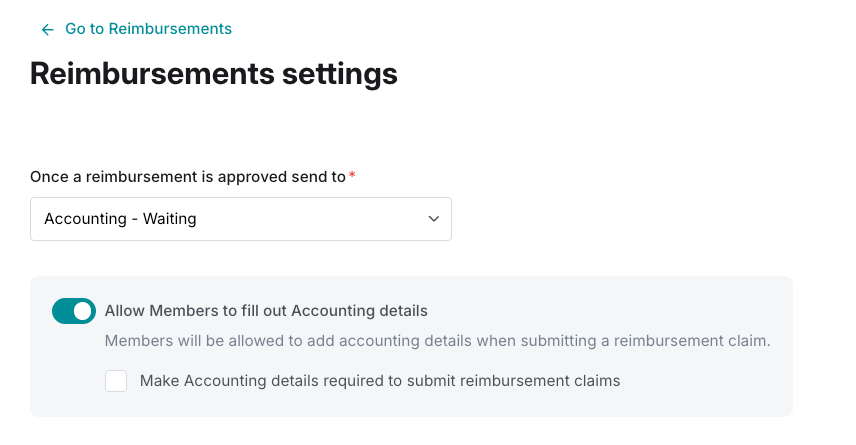856x445 pixels.
Task: Disable the Allow Members accounting details toggle
Action: click(x=74, y=311)
